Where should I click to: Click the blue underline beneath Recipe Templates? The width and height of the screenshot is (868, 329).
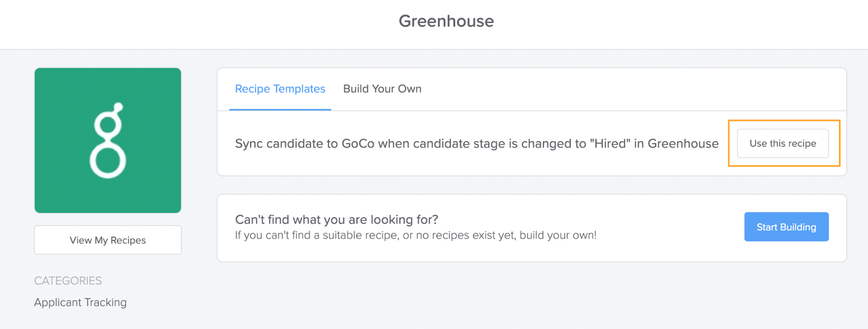pyautogui.click(x=280, y=109)
